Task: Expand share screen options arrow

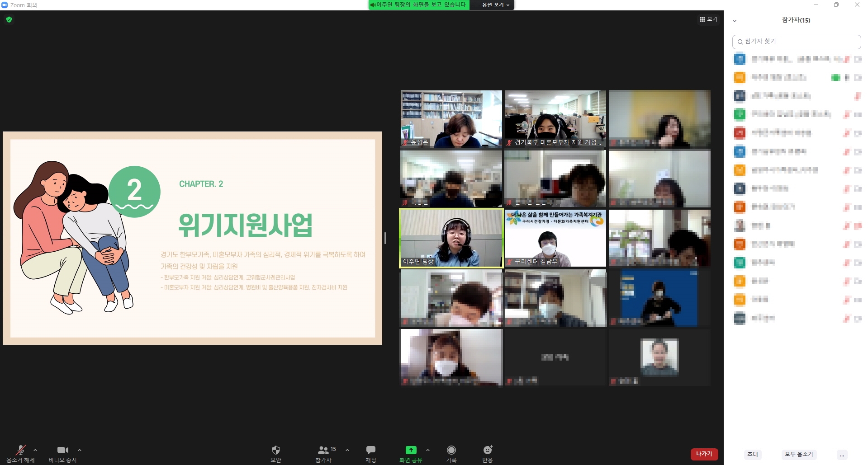Action: tap(428, 450)
